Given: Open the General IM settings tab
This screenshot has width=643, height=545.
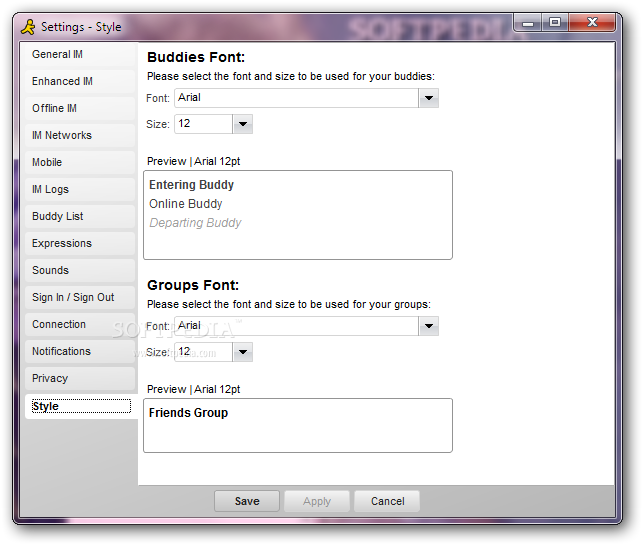Looking at the screenshot, I should (x=80, y=55).
